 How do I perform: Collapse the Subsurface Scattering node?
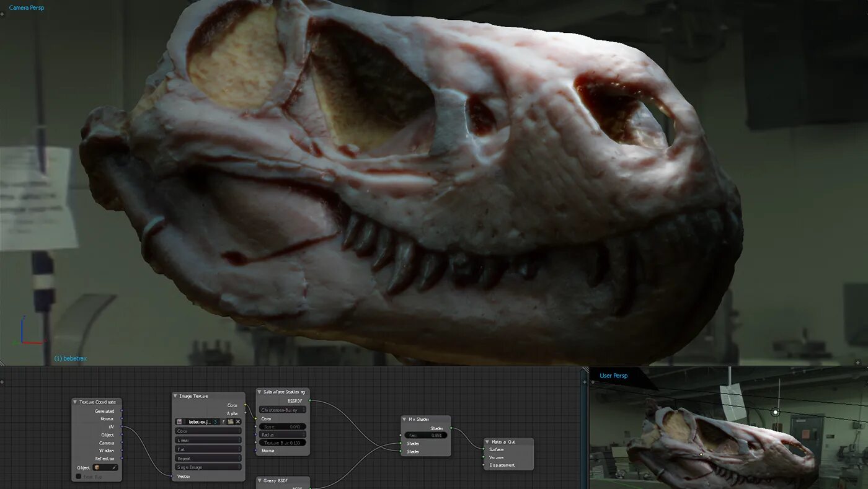tap(259, 392)
